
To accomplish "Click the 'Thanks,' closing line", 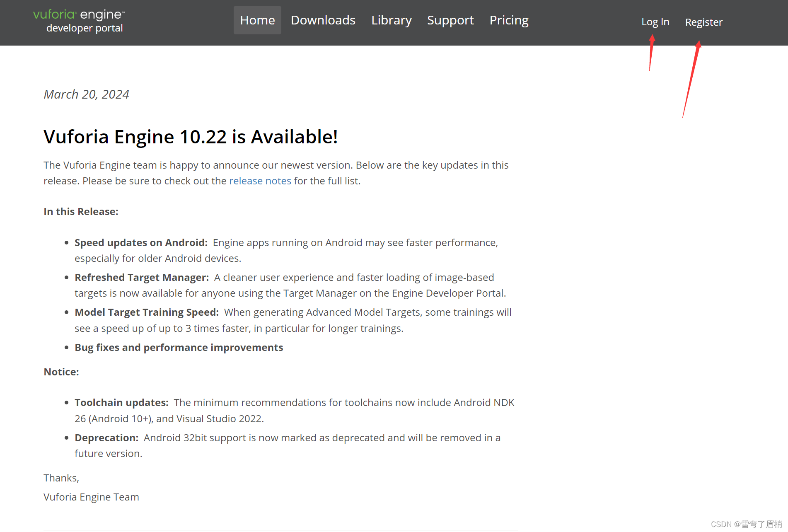I will coord(61,478).
